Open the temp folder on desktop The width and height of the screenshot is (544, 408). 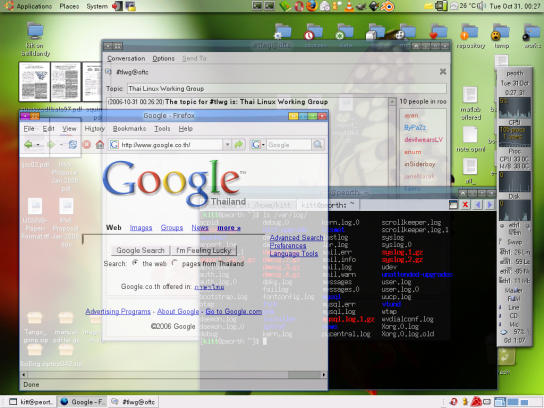point(501,36)
